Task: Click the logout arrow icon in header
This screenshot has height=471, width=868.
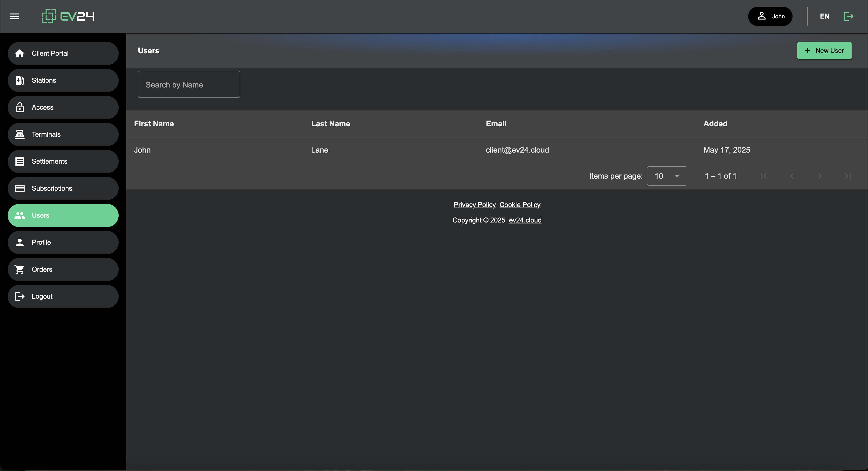Action: tap(848, 16)
